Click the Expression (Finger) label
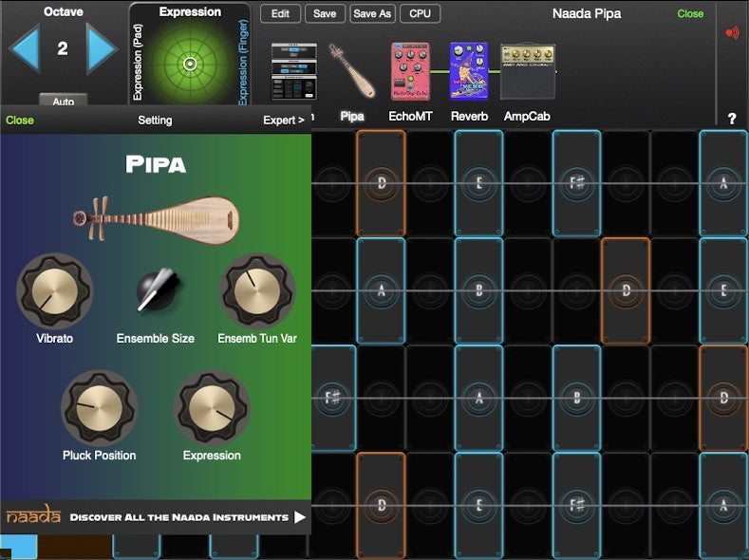Viewport: 749px width, 560px height. click(x=243, y=62)
